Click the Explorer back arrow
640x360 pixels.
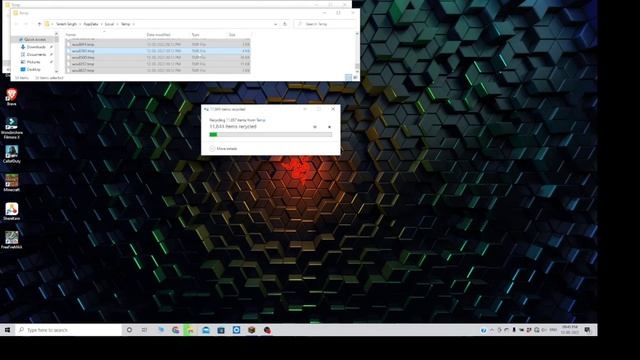(x=16, y=24)
